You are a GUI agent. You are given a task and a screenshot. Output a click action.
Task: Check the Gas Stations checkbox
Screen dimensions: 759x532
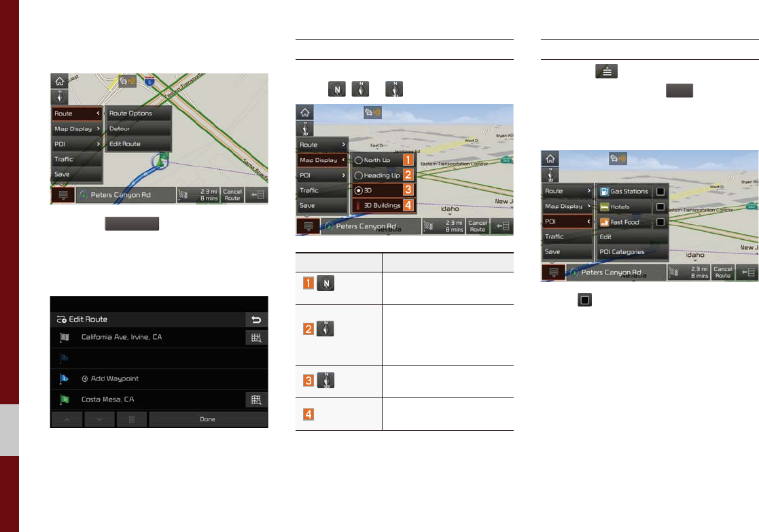[660, 192]
